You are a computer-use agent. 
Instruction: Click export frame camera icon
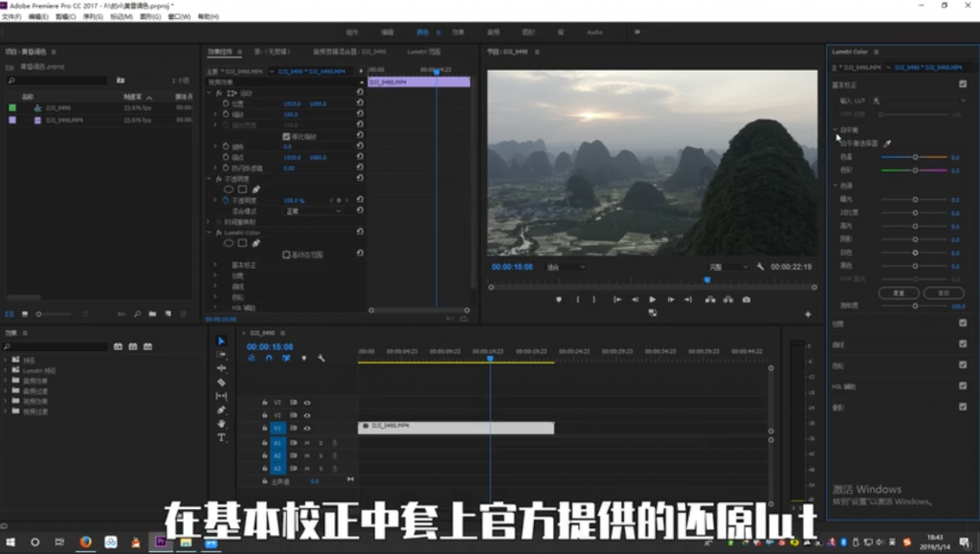[746, 299]
